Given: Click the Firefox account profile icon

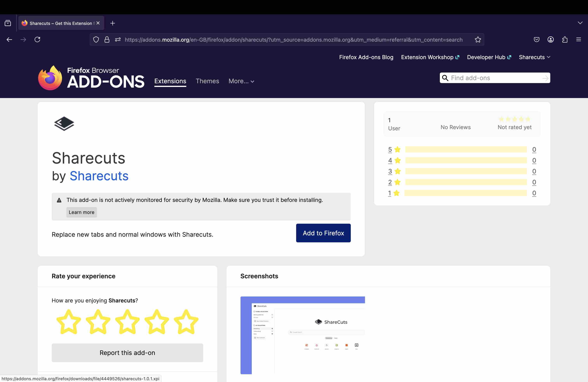Looking at the screenshot, I should [x=550, y=39].
